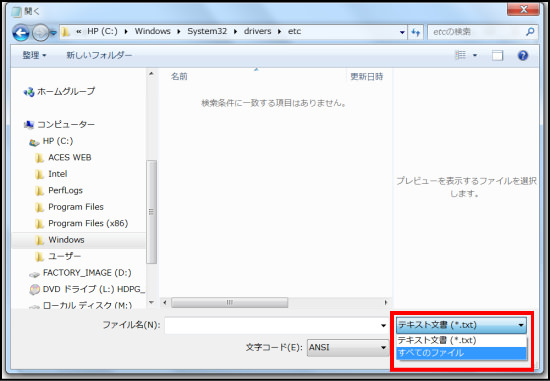Open the recent locations dropdown arrow
The image size is (550, 381).
pyautogui.click(x=53, y=33)
